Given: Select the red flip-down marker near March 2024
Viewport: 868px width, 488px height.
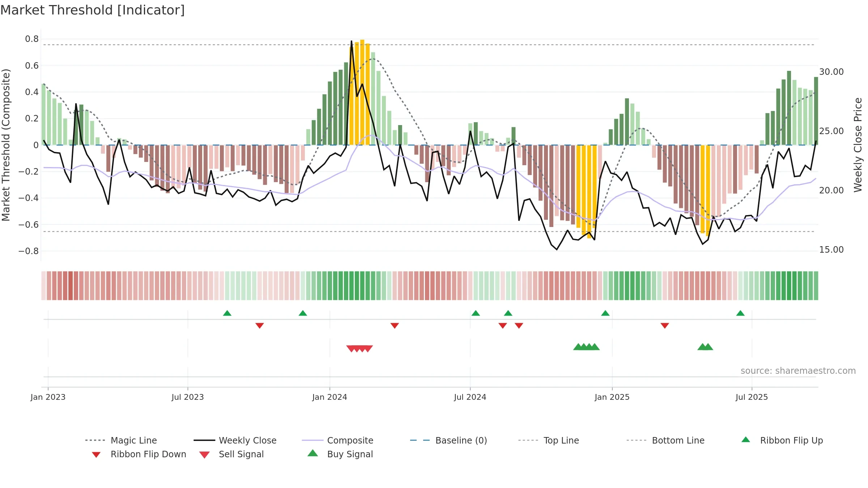Looking at the screenshot, I should pos(395,326).
